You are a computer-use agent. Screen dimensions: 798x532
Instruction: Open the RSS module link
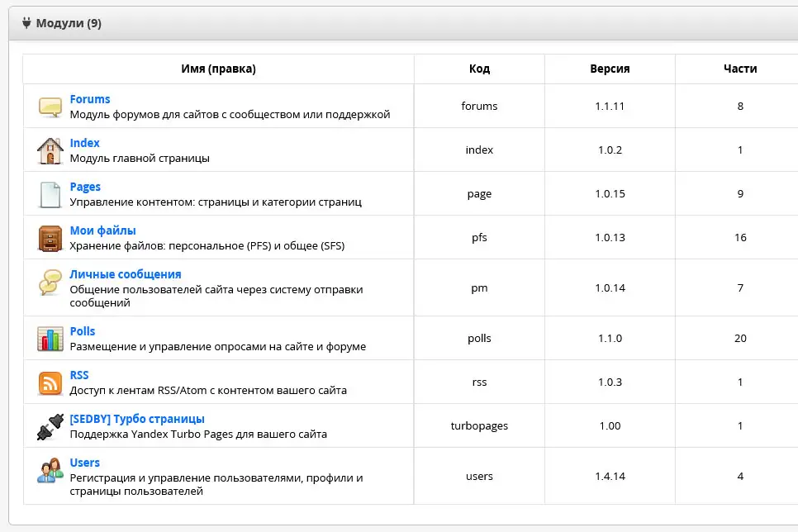point(79,375)
